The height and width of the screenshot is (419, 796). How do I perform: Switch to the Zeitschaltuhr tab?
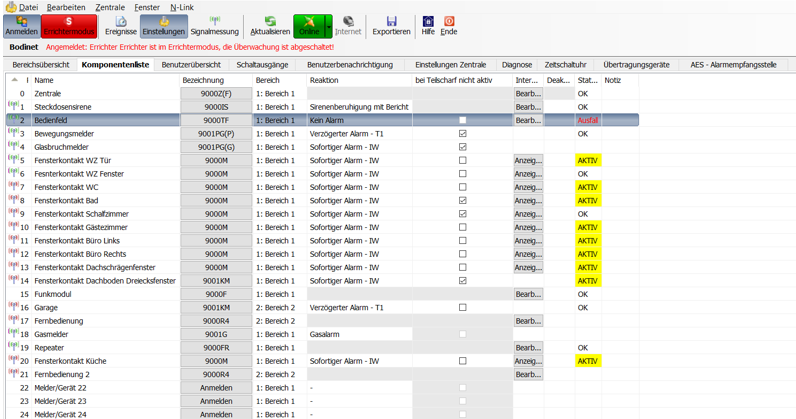tap(567, 64)
